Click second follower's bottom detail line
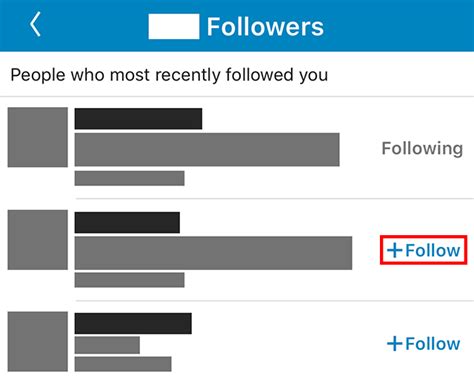474x383 pixels. [x=129, y=280]
